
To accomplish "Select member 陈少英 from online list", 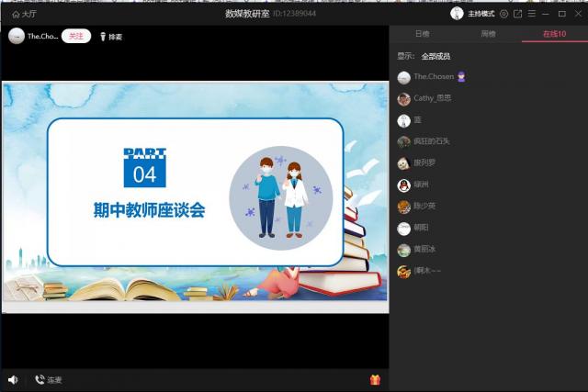I will [424, 207].
